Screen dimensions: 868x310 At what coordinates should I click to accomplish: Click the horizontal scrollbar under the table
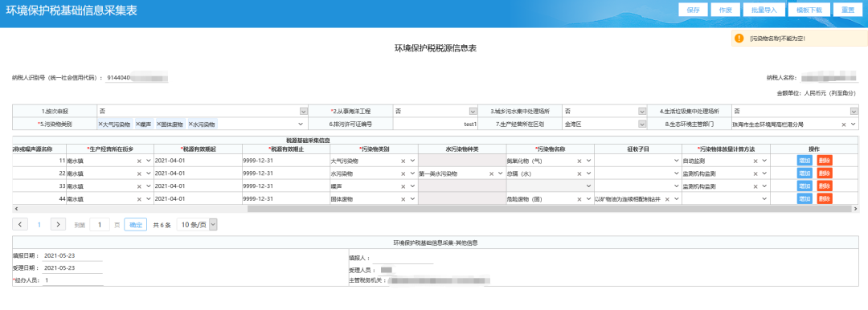(549, 209)
